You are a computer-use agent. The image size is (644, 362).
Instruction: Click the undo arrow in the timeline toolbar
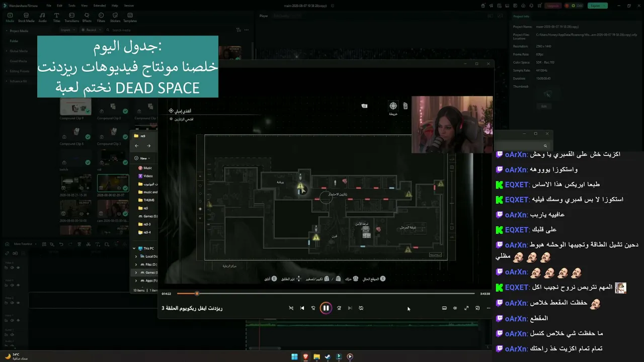(61, 244)
